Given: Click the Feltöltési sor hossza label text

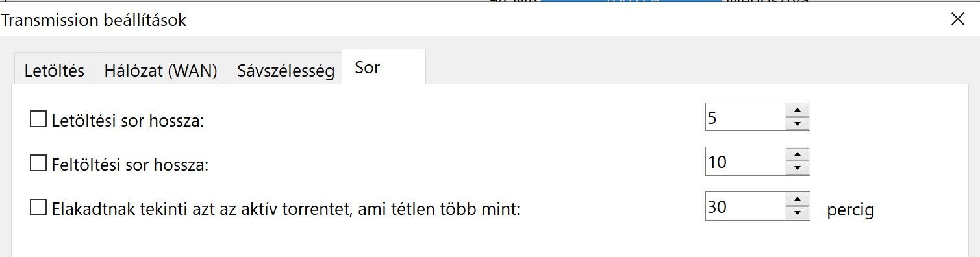Looking at the screenshot, I should click(130, 165).
